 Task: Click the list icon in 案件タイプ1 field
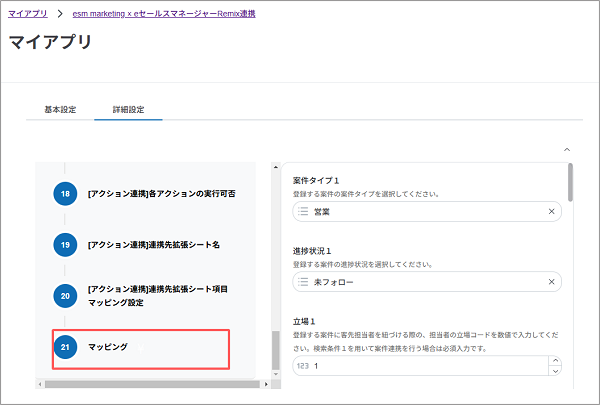[x=303, y=212]
